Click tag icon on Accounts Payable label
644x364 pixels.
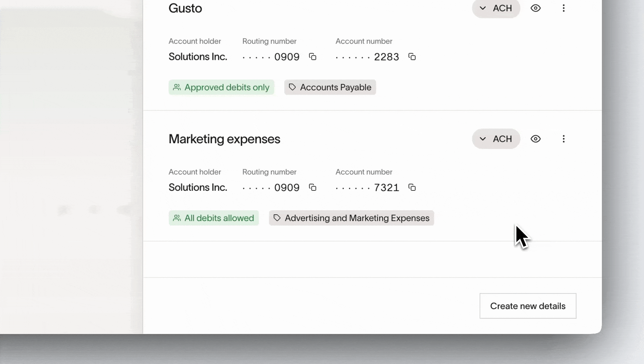tap(292, 87)
